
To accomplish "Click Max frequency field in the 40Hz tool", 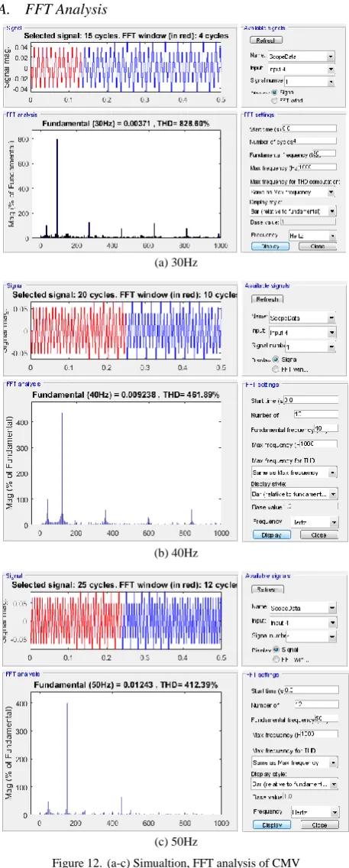I will (x=318, y=444).
